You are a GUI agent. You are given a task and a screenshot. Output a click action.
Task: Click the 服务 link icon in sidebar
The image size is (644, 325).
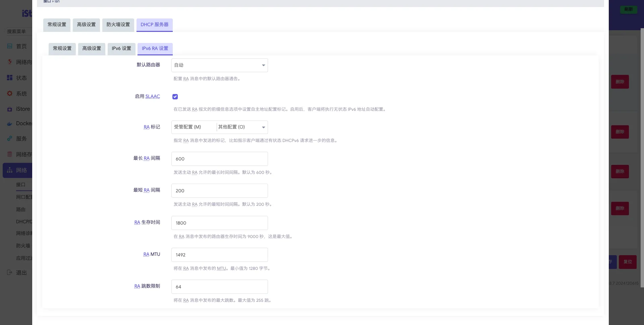pyautogui.click(x=10, y=139)
